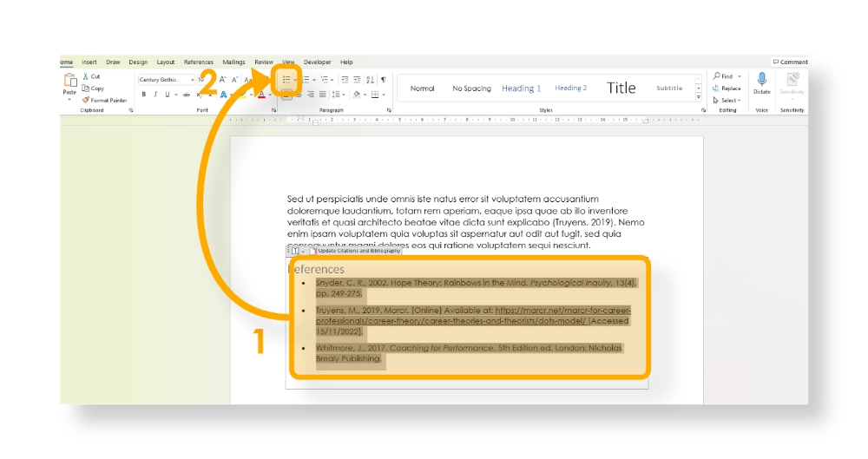Toggle Strikethrough formatting

click(186, 94)
